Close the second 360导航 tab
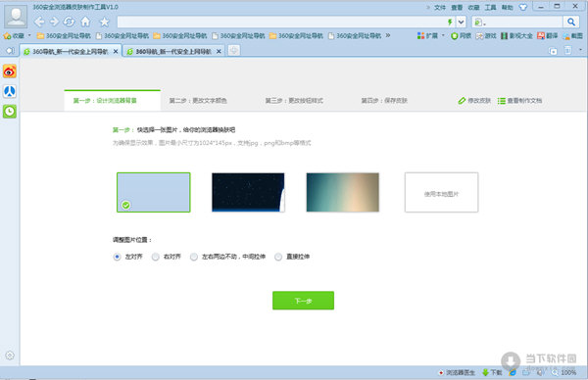The height and width of the screenshot is (380, 588). coord(219,51)
